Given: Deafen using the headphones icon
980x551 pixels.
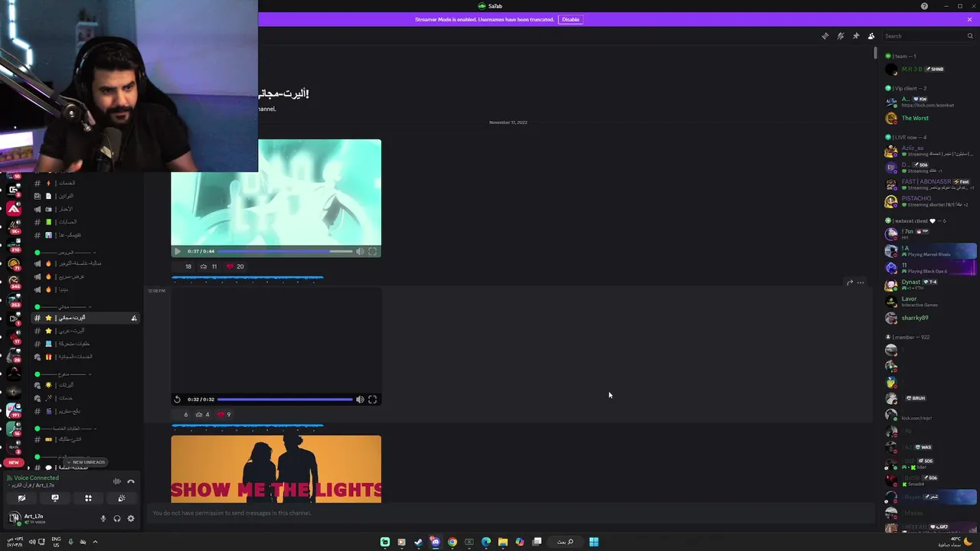Looking at the screenshot, I should [x=117, y=519].
